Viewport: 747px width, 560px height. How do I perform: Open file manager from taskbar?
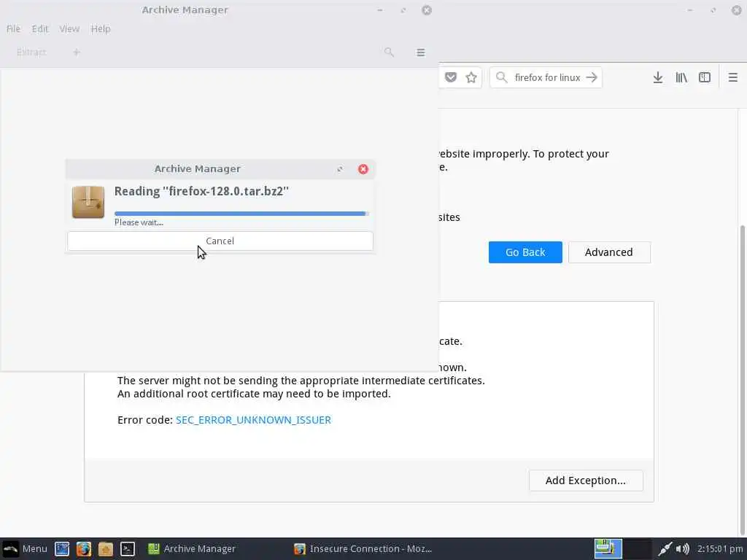click(x=106, y=549)
